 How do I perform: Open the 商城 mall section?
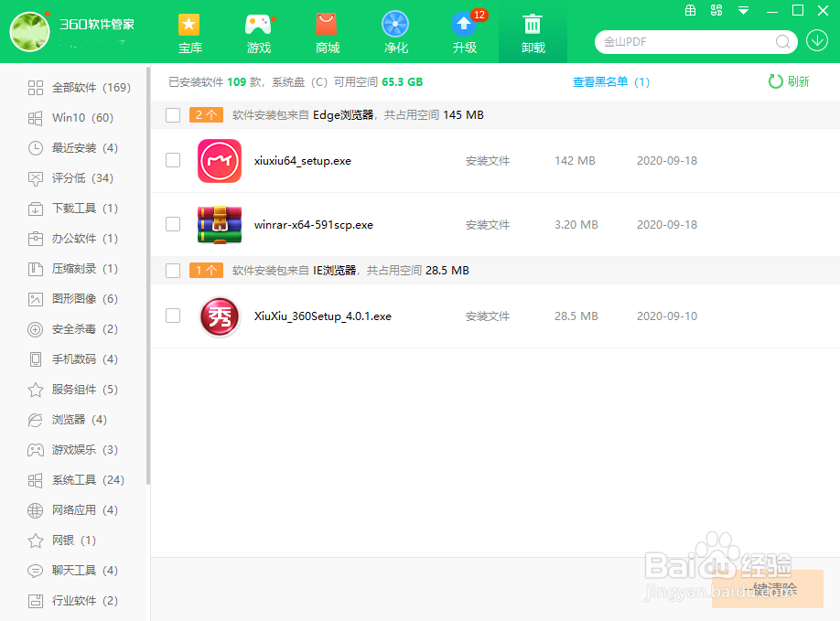click(x=327, y=34)
